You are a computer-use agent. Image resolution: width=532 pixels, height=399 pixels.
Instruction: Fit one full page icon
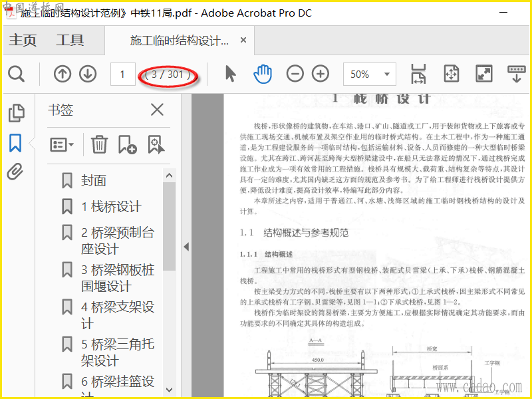[452, 73]
